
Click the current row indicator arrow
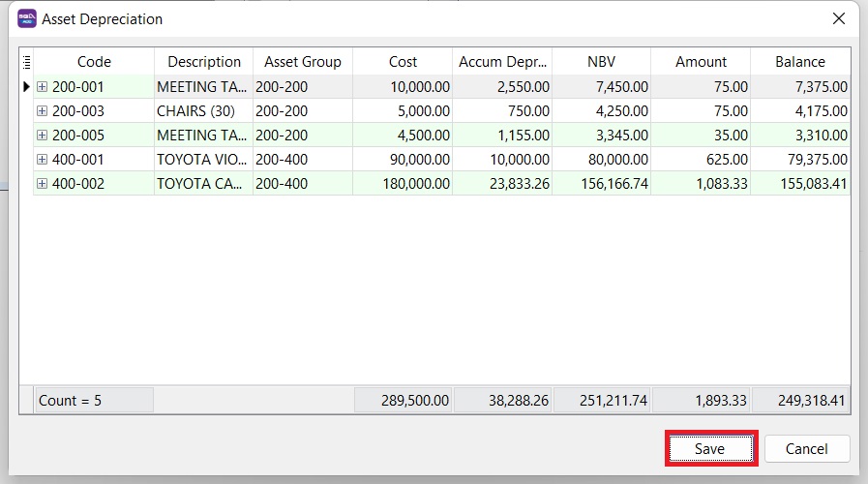pos(26,86)
